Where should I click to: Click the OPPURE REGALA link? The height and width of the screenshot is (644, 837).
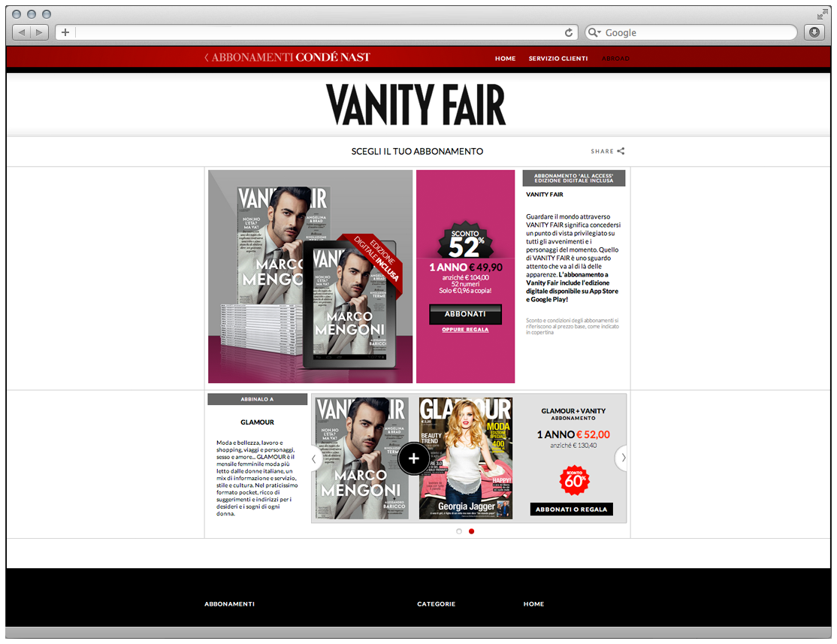coord(465,330)
